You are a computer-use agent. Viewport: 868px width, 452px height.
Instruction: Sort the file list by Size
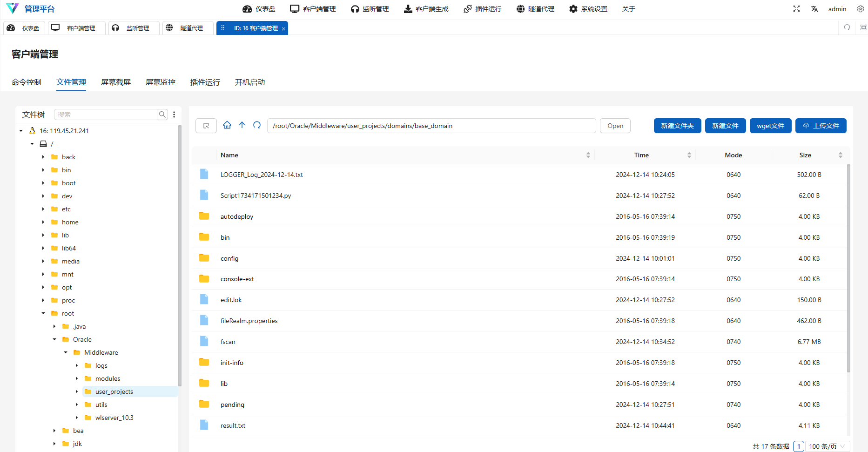[x=841, y=155]
